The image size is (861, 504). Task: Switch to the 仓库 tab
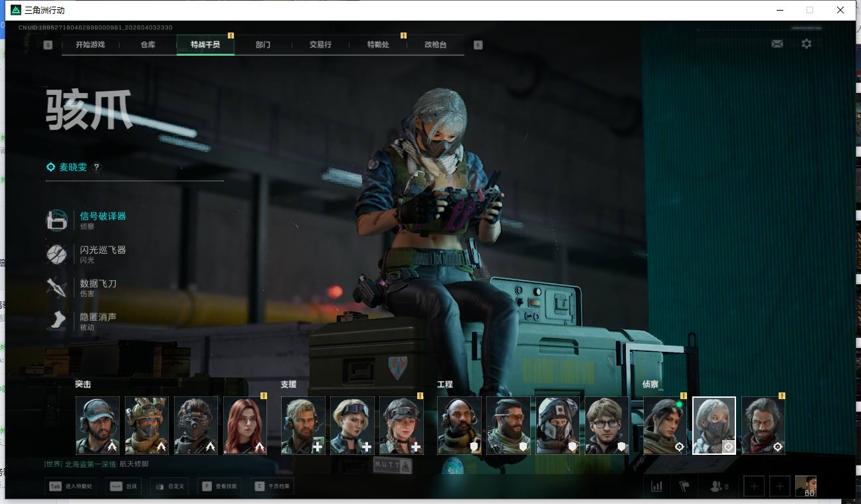point(147,44)
